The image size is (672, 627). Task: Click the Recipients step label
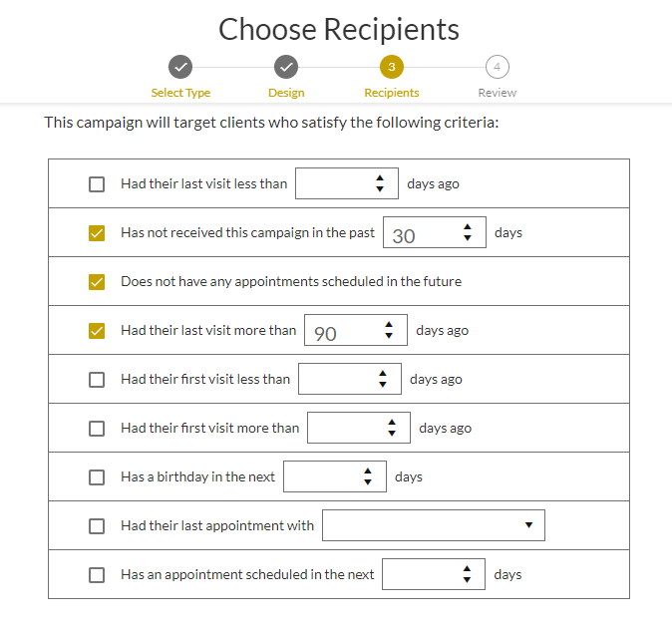(392, 93)
